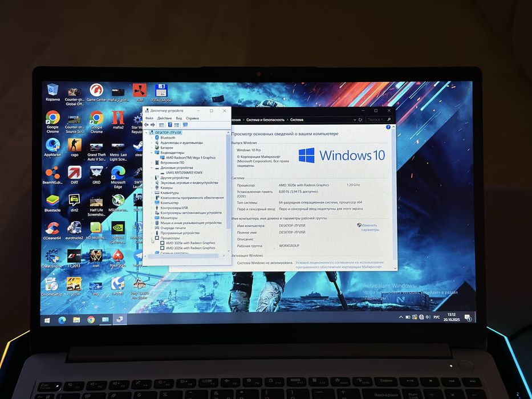Open the Вид menu
The image size is (532, 399).
pos(179,118)
